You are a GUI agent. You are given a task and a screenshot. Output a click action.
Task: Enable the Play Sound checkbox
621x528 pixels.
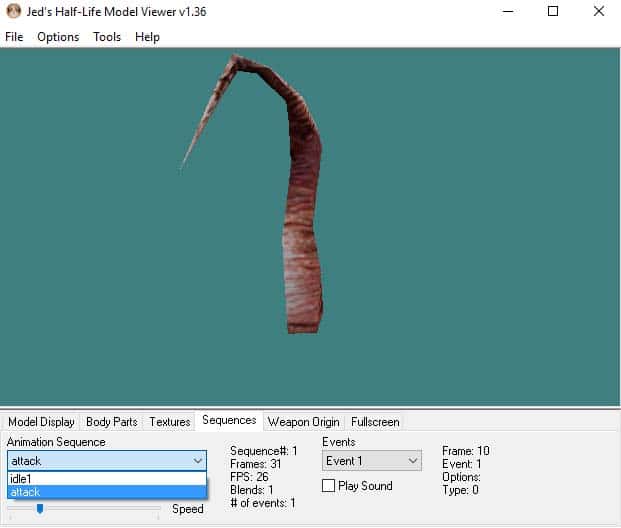click(328, 486)
